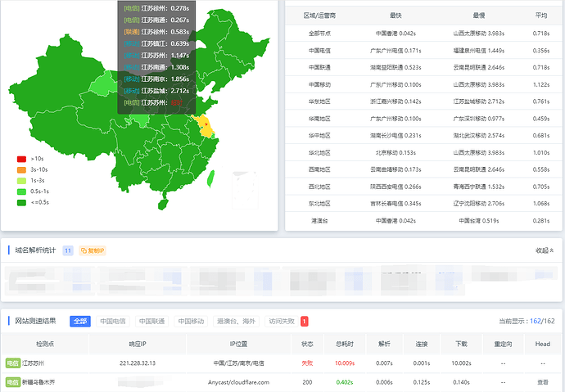
Task: Click the Head column header
Action: [543, 344]
